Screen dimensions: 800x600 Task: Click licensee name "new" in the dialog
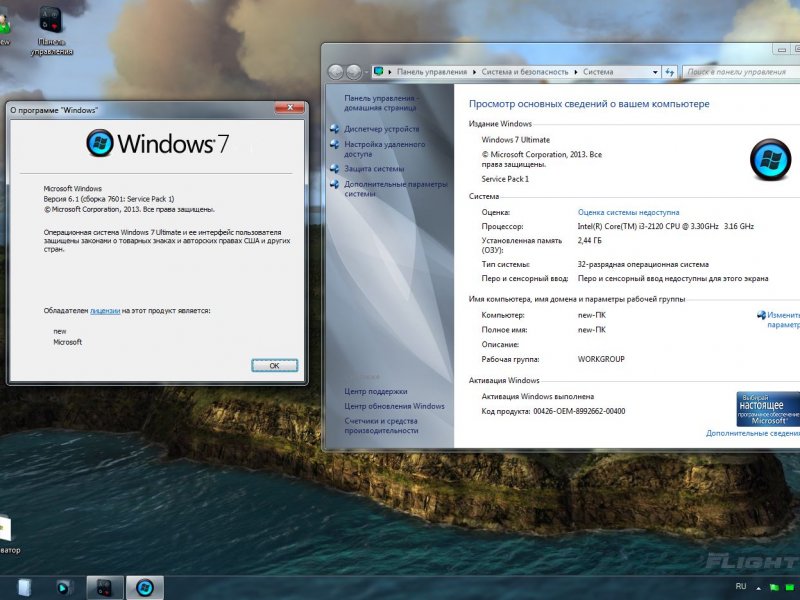60,332
